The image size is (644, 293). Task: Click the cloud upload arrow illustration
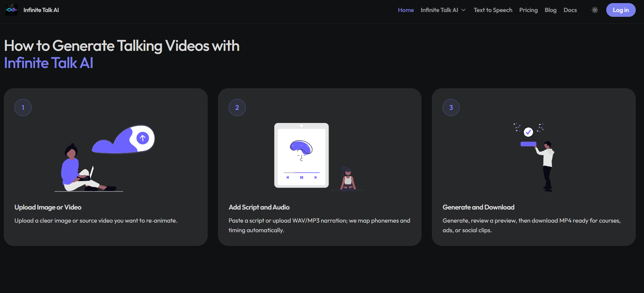click(143, 138)
